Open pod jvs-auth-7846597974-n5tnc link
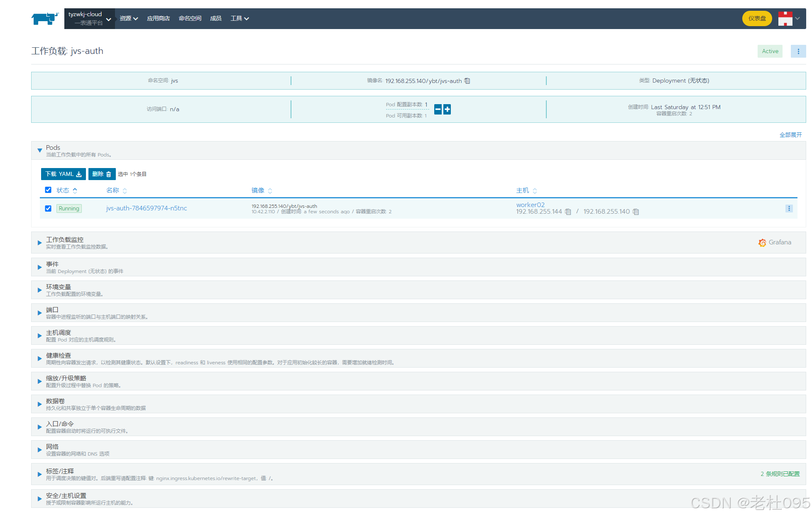Image resolution: width=812 pixels, height=517 pixels. click(147, 208)
